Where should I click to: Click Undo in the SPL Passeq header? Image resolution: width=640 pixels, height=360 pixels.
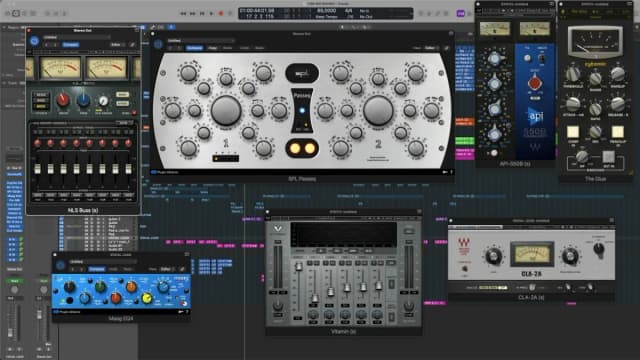tap(244, 48)
